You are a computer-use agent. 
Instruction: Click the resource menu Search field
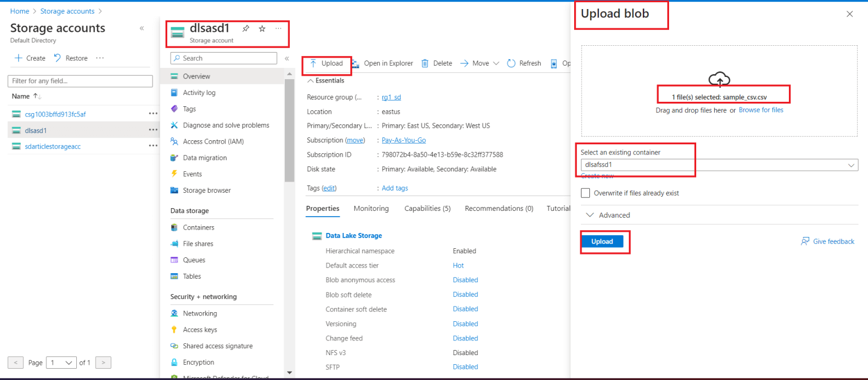(224, 58)
